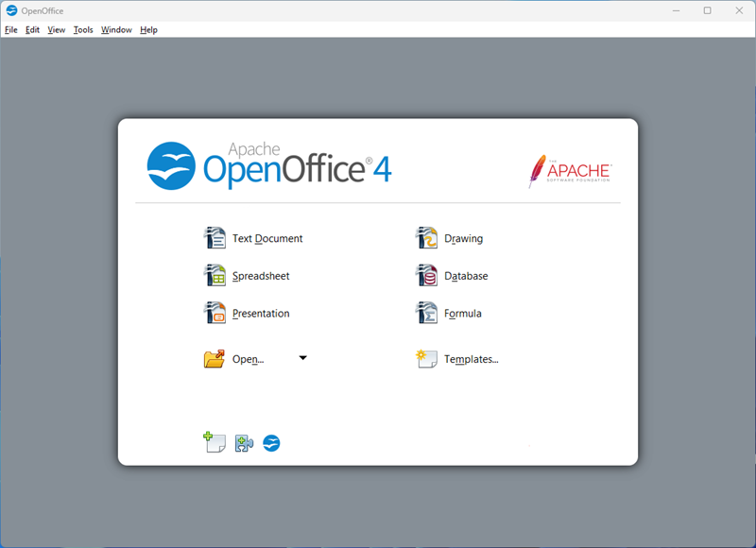Show the Window menu
The height and width of the screenshot is (548, 756).
click(116, 30)
